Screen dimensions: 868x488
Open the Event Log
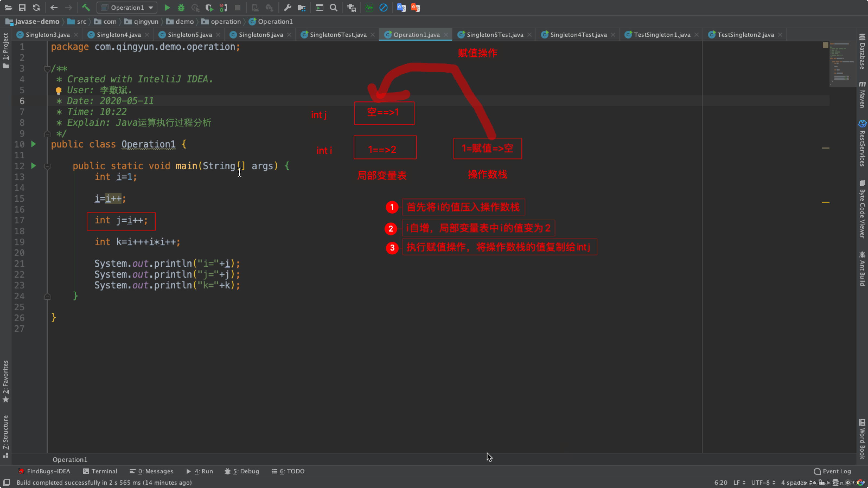832,471
